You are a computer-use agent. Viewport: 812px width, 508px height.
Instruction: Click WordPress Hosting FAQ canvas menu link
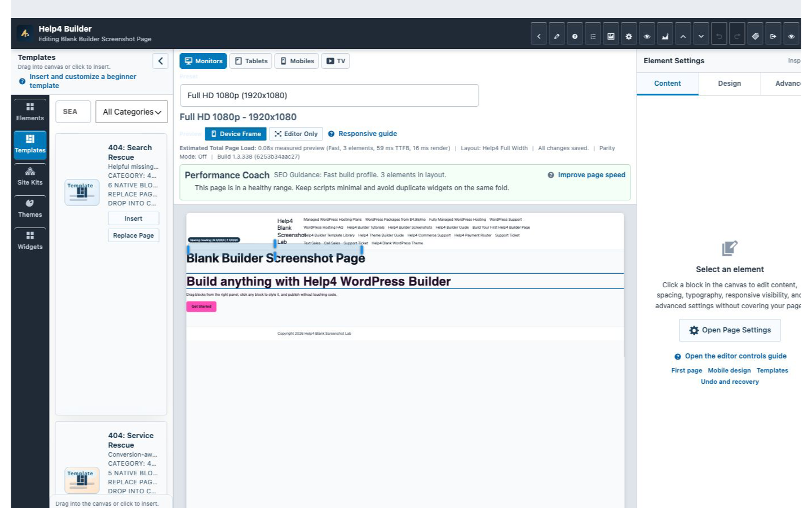point(323,227)
